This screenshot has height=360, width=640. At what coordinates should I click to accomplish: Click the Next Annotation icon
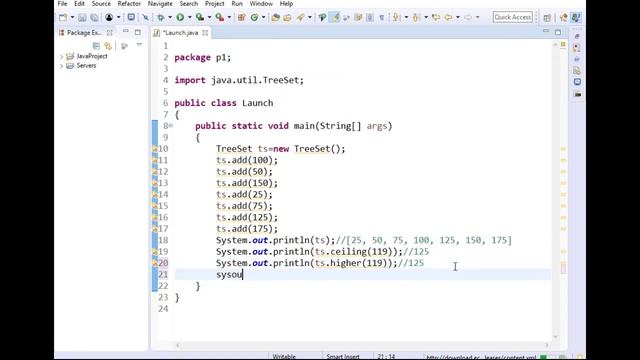point(396,18)
